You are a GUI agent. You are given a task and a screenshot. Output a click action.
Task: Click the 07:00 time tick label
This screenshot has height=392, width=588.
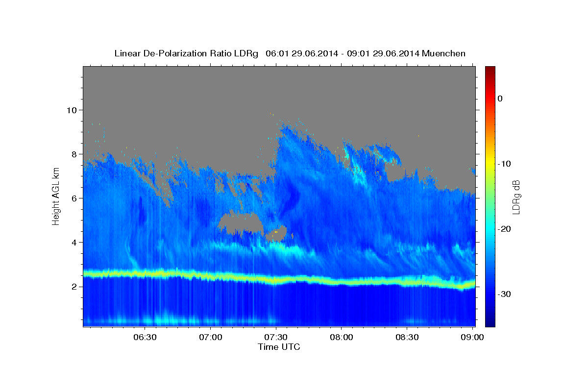coord(211,338)
